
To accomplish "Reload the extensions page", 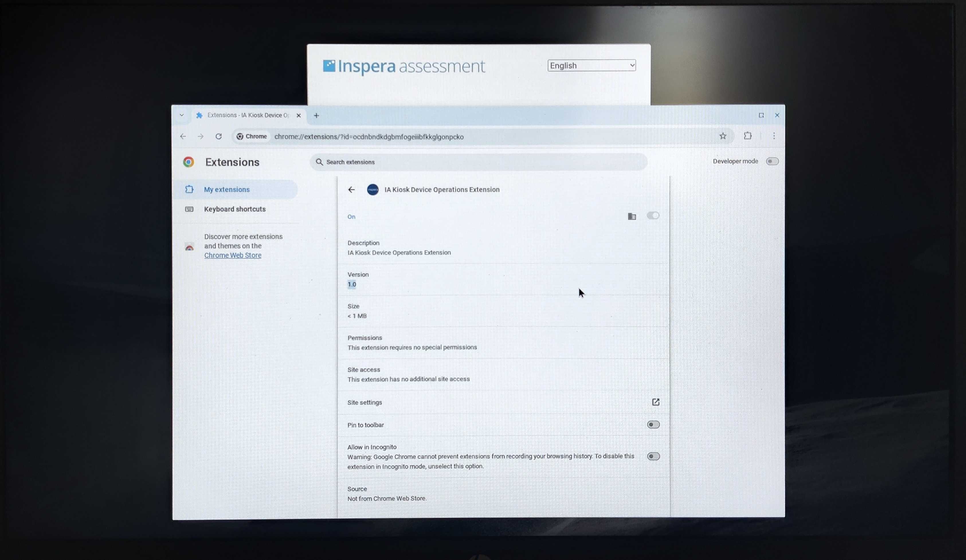I will pyautogui.click(x=218, y=136).
